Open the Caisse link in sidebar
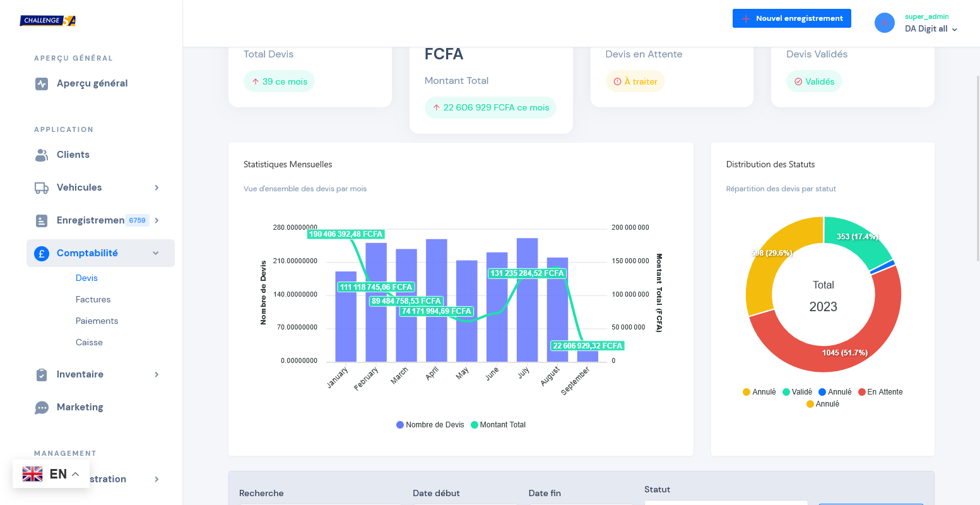The image size is (980, 505). click(x=89, y=343)
